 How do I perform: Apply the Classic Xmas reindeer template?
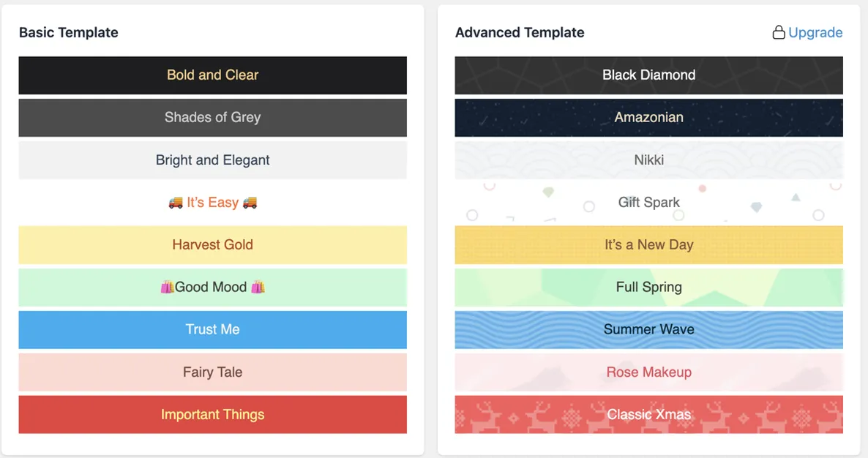coord(648,414)
